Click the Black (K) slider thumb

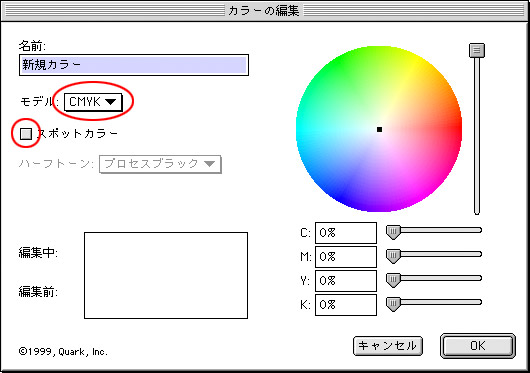click(393, 304)
